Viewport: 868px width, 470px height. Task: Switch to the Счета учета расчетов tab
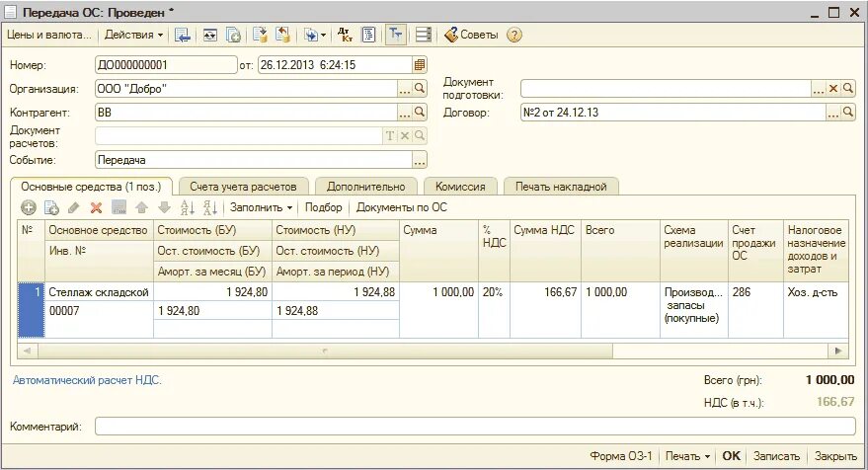coord(243,188)
